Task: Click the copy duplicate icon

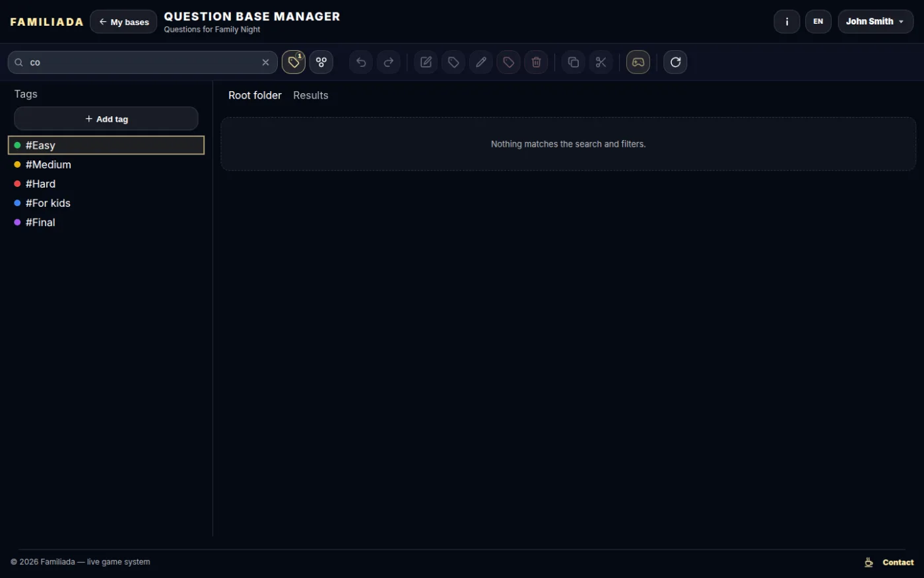Action: click(x=574, y=62)
